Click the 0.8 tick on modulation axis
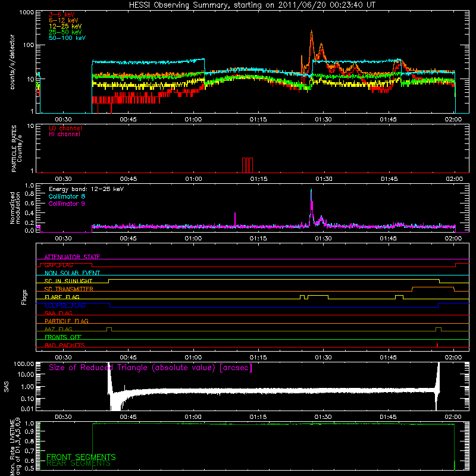476x476 pixels. point(29,194)
